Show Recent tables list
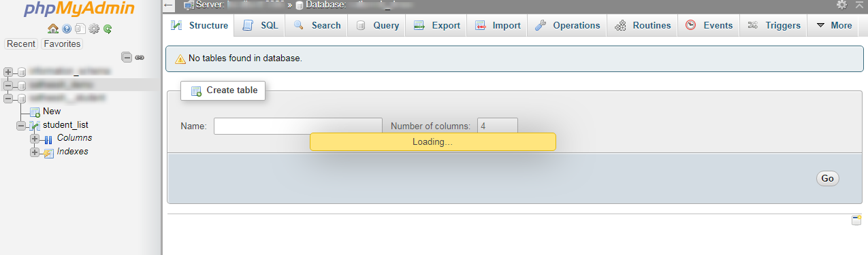The height and width of the screenshot is (255, 868). (21, 44)
